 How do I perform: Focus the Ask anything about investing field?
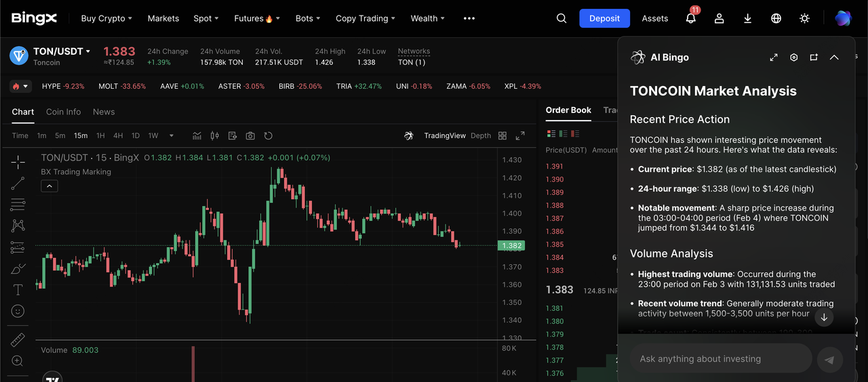[x=720, y=359]
